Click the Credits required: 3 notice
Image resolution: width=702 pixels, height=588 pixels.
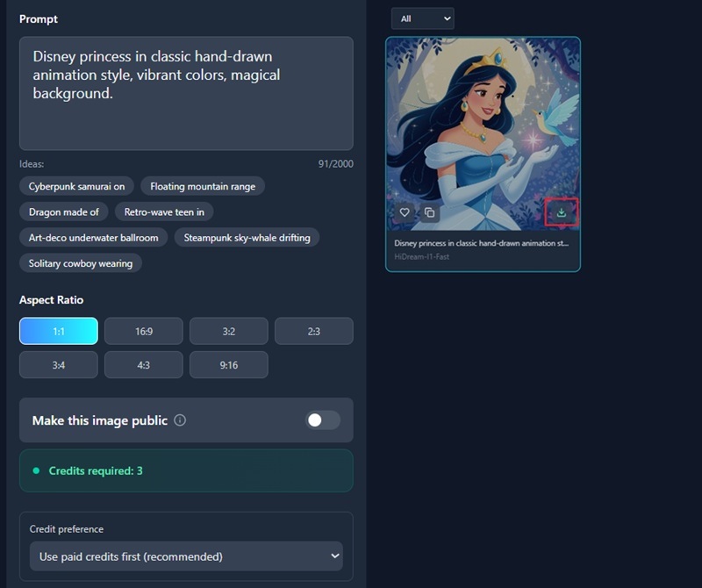(x=186, y=470)
